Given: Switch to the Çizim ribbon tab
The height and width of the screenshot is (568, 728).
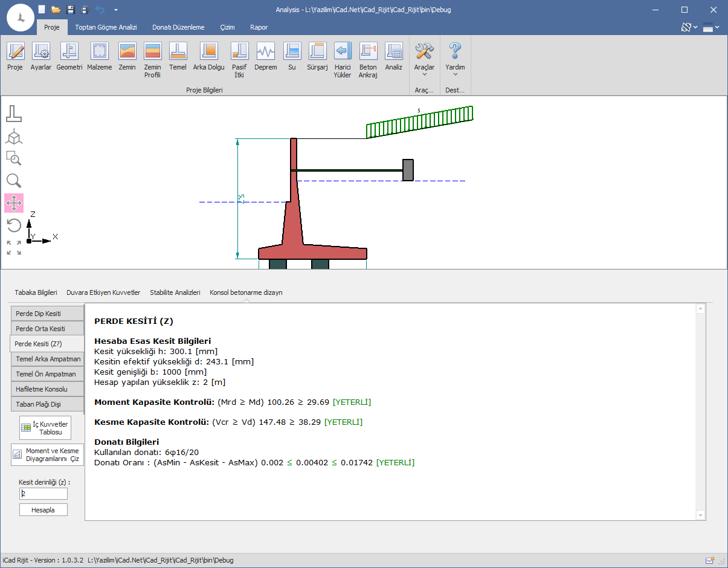Looking at the screenshot, I should coord(227,27).
